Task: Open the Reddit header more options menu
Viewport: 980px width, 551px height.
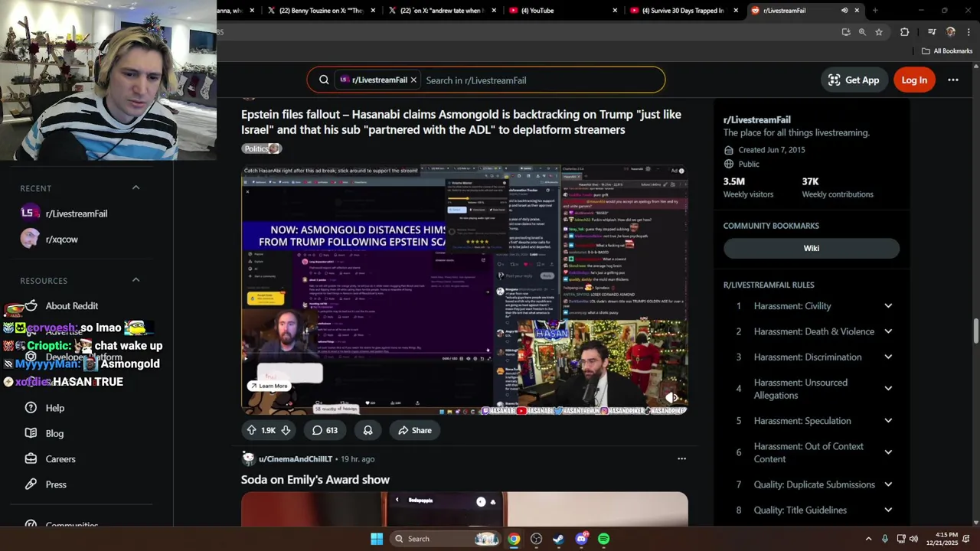Action: point(953,80)
